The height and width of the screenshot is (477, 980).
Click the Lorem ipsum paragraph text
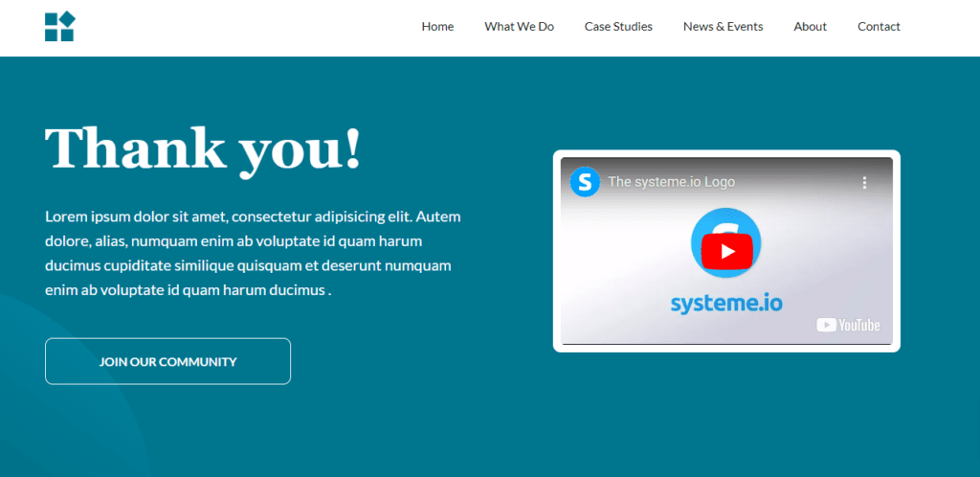tap(253, 253)
